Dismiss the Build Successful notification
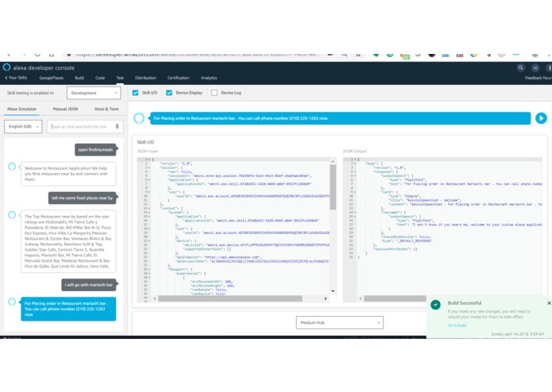 [549, 303]
